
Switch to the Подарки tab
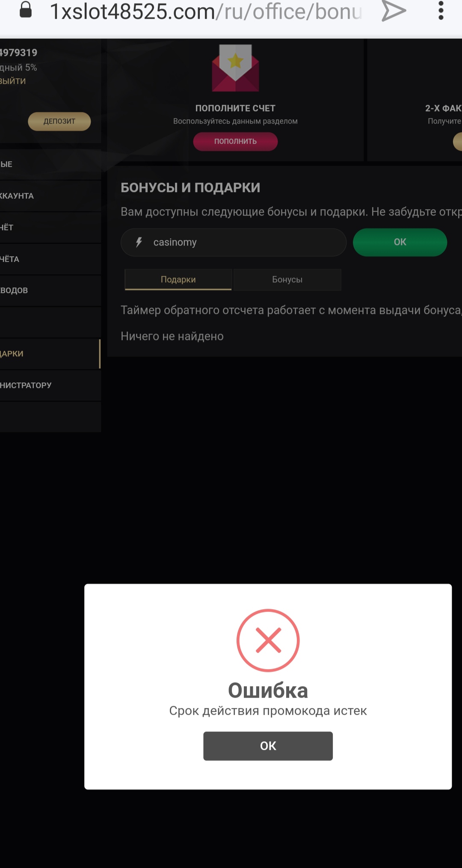[x=178, y=279]
